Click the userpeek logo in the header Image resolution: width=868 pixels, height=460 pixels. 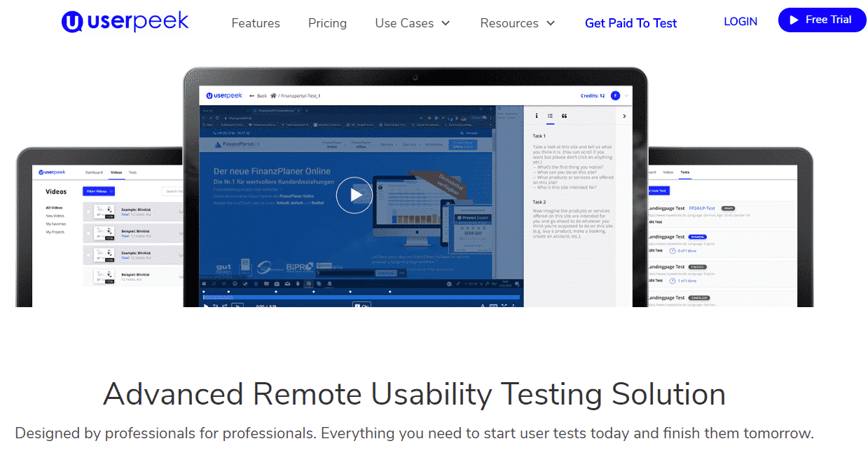click(125, 22)
